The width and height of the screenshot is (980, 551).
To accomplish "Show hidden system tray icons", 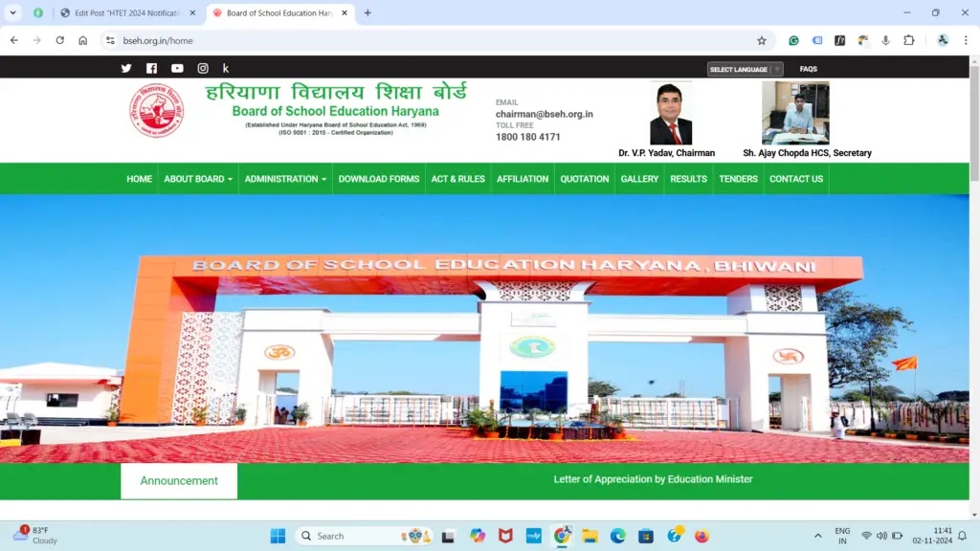I will 817,536.
